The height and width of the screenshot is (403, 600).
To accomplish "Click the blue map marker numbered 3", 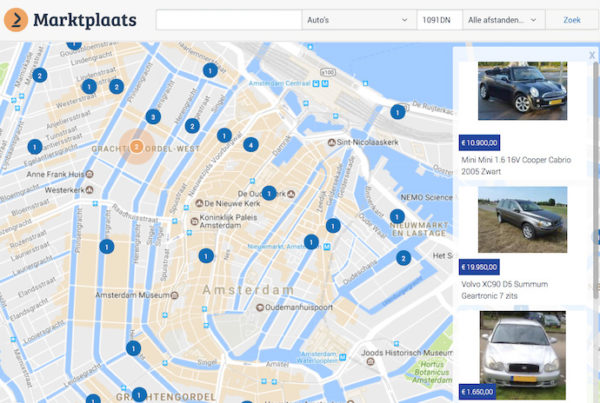I will (153, 117).
